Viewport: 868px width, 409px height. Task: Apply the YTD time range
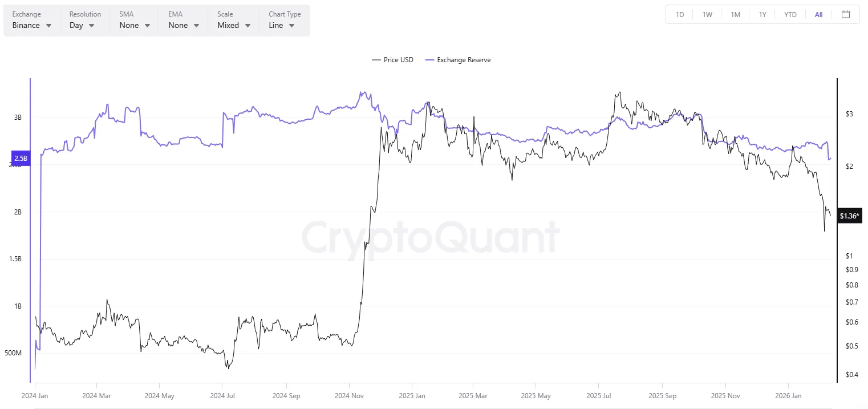point(790,14)
